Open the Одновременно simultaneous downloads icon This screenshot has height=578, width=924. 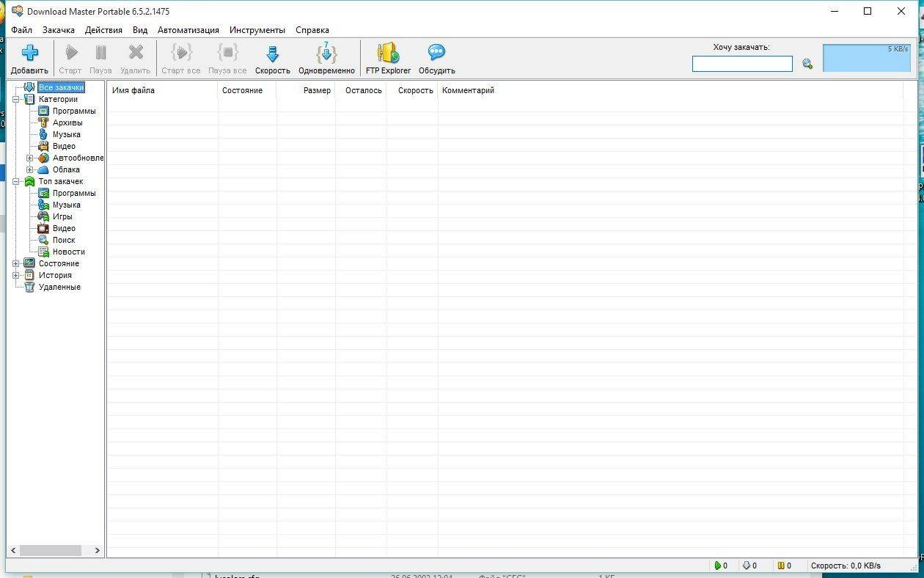[326, 53]
